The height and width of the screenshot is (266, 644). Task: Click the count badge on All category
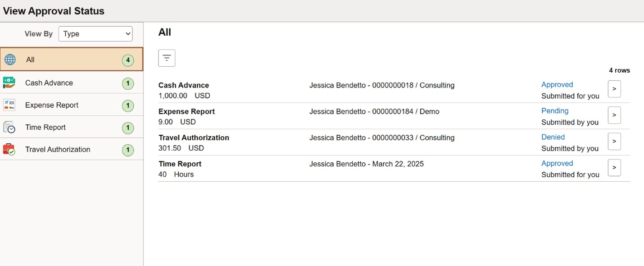tap(128, 60)
